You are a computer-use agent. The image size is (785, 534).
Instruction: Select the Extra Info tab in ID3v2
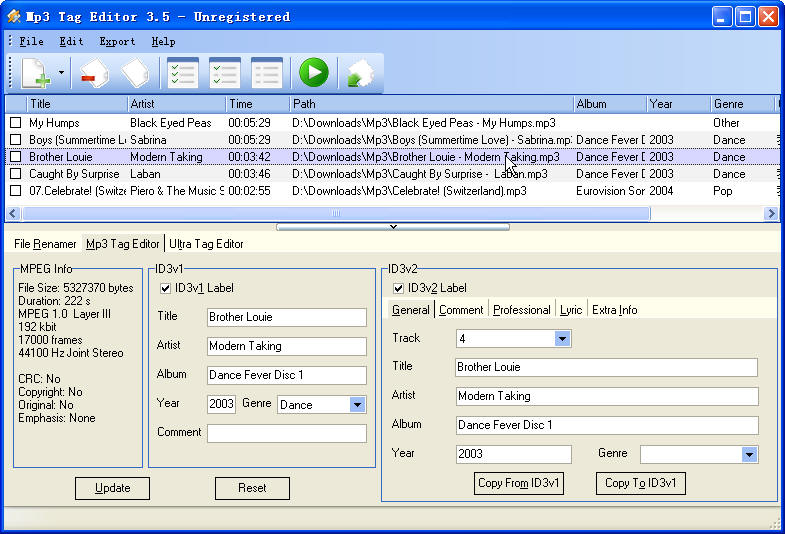(x=615, y=310)
